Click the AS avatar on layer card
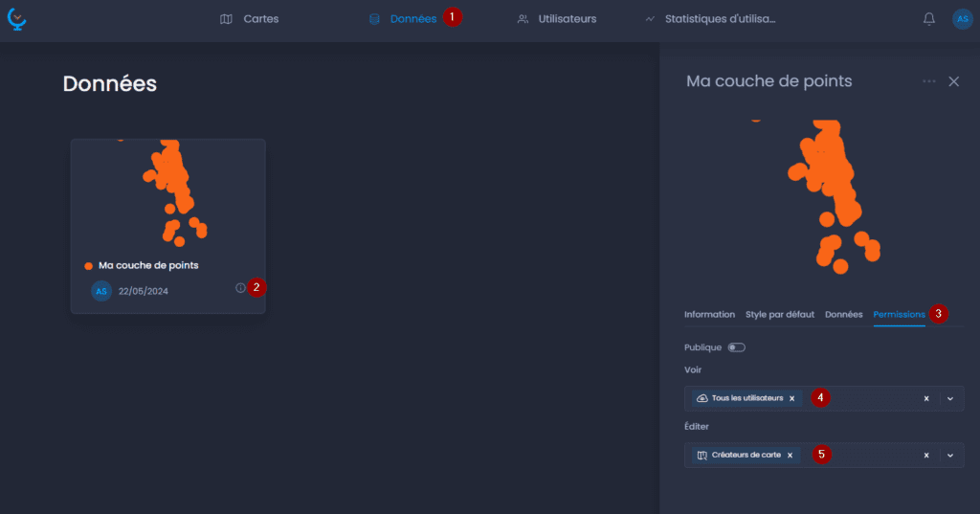This screenshot has height=514, width=980. click(101, 291)
